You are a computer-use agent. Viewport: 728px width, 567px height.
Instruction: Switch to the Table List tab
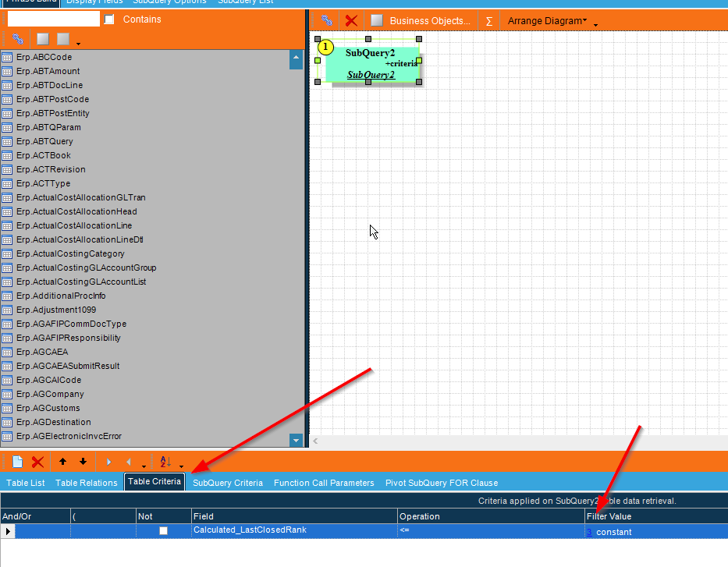click(x=26, y=483)
